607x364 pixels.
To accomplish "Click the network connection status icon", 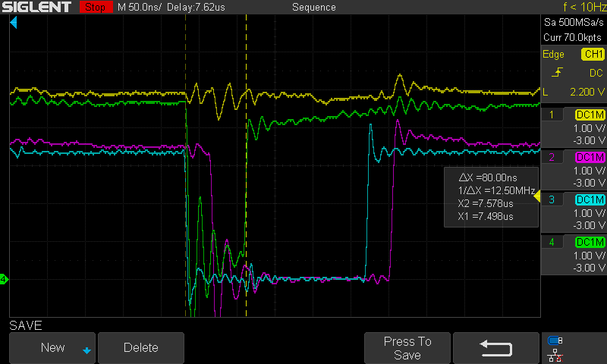I will point(555,355).
